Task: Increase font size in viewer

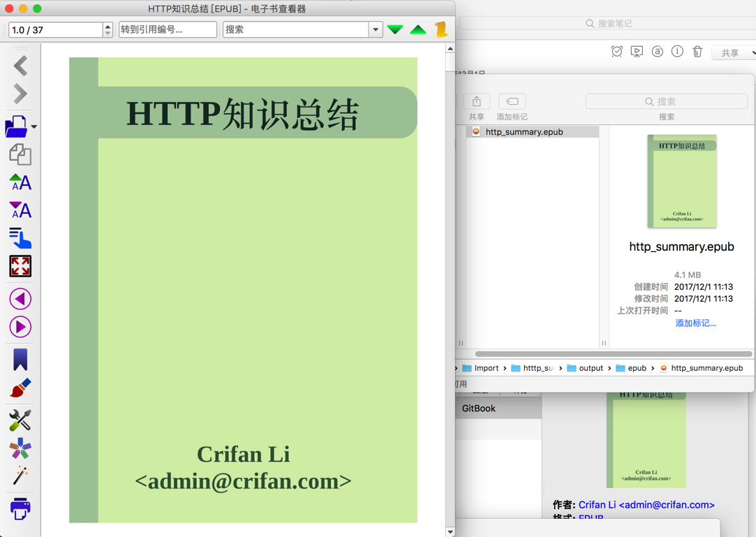Action: (x=20, y=182)
